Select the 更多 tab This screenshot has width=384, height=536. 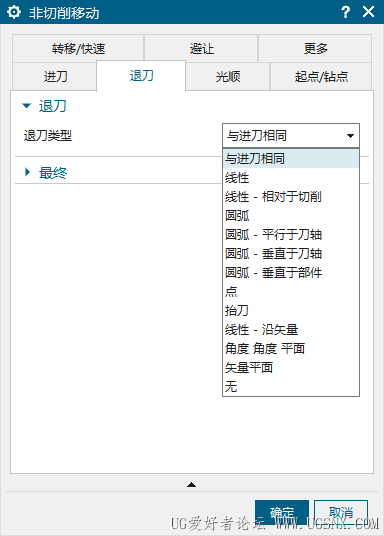(315, 49)
